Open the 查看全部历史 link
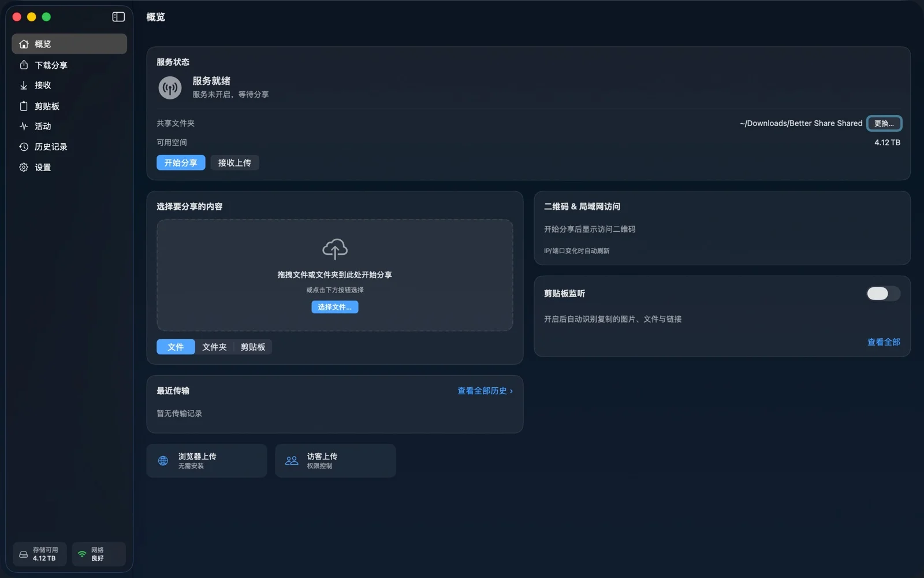Viewport: 924px width, 578px height. [x=485, y=391]
